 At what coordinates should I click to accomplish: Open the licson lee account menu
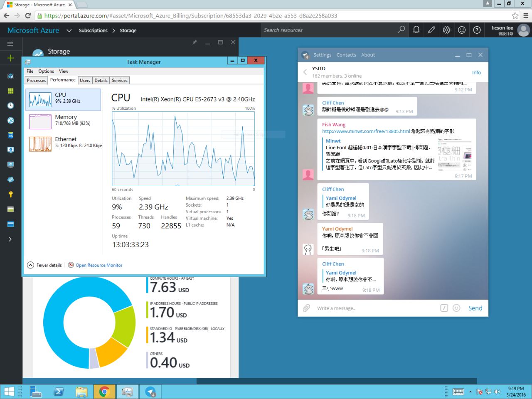pos(510,30)
